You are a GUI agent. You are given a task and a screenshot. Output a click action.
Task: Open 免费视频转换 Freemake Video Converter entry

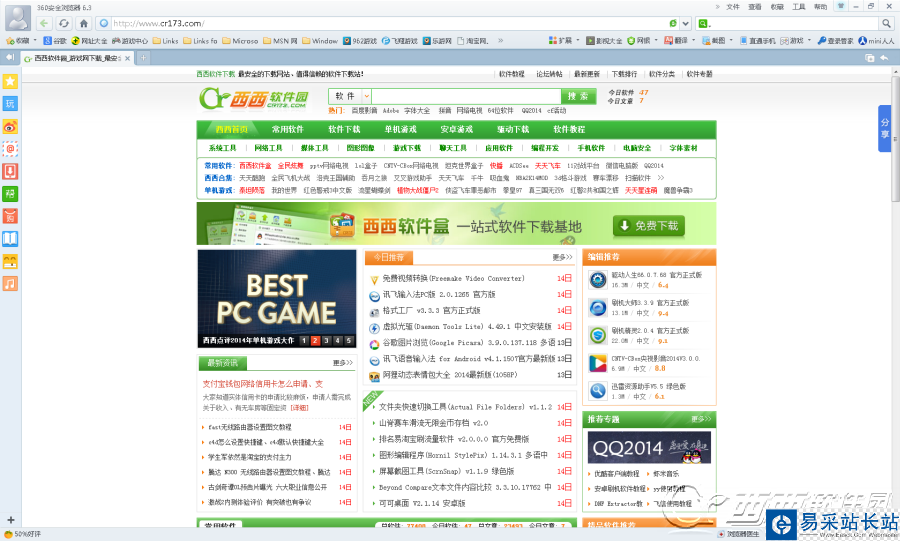[x=453, y=278]
